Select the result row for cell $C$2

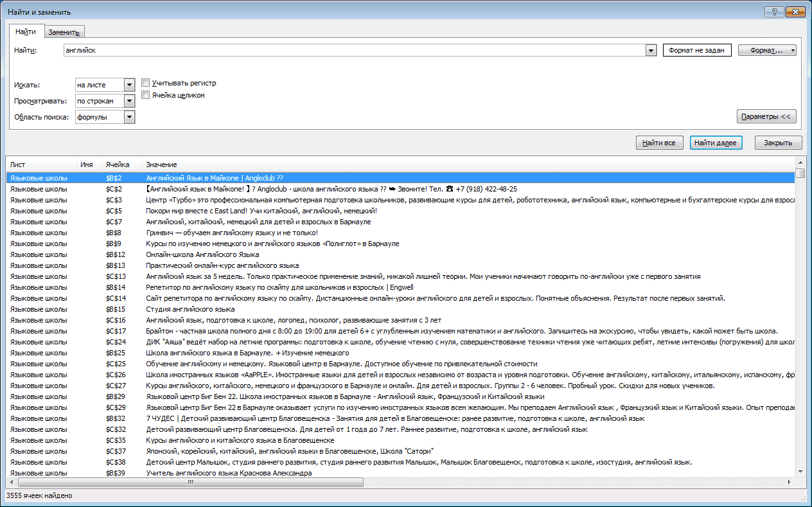(x=400, y=189)
